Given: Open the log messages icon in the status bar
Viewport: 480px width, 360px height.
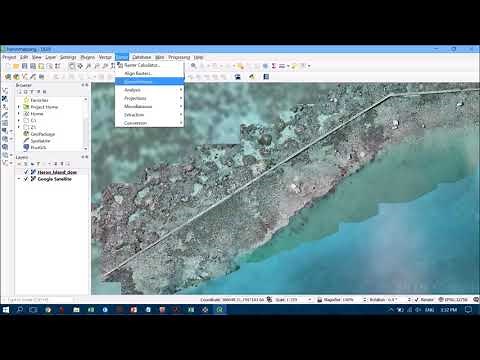Looking at the screenshot, I should [476, 300].
